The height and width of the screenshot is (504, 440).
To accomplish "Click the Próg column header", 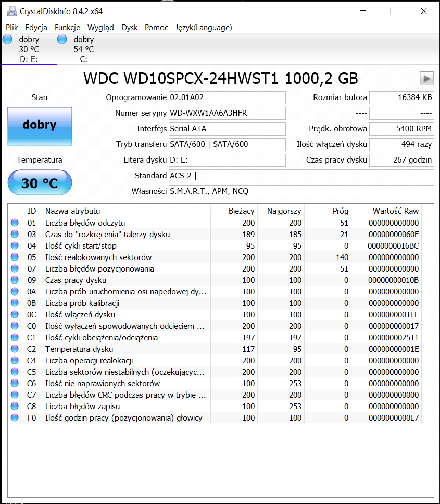I will [x=328, y=211].
